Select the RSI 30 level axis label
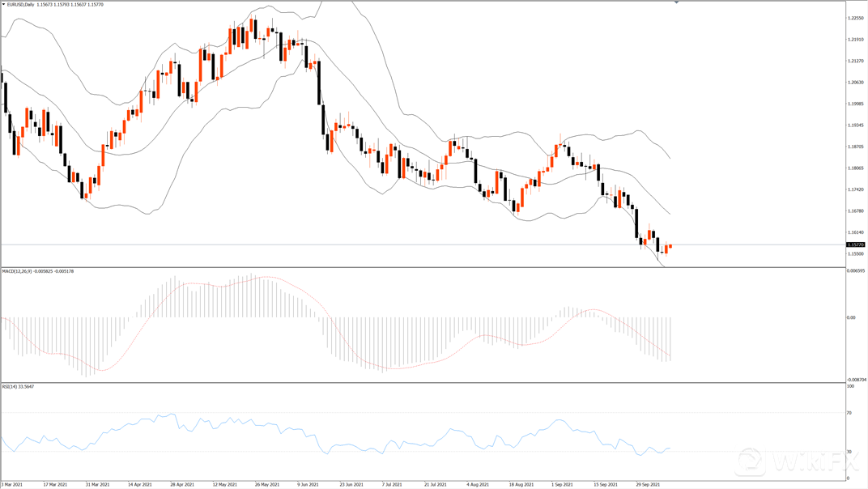868x489 pixels. point(849,451)
